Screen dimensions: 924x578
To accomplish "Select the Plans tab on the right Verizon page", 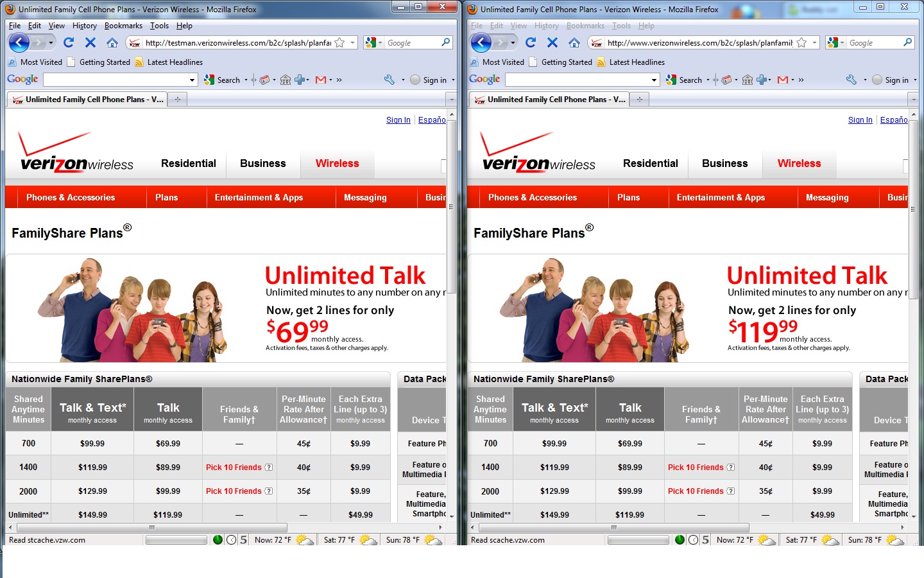I will tap(628, 197).
